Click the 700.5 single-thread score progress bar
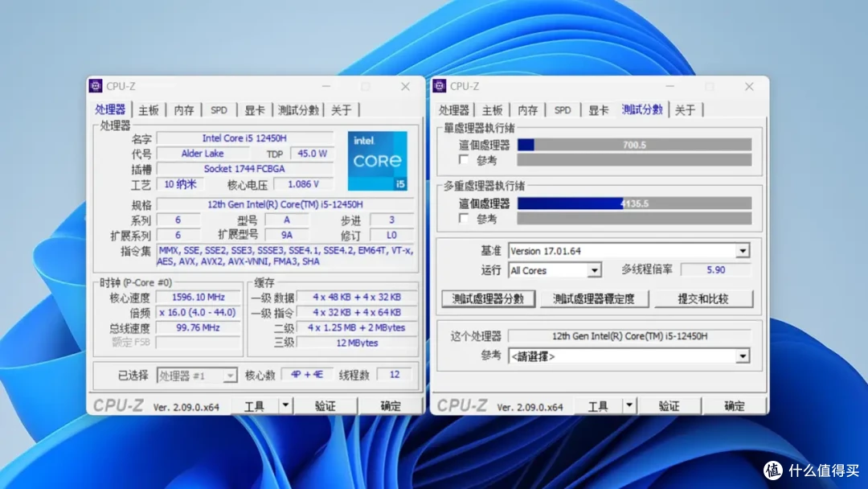Screen dimensions: 868x489 point(635,146)
